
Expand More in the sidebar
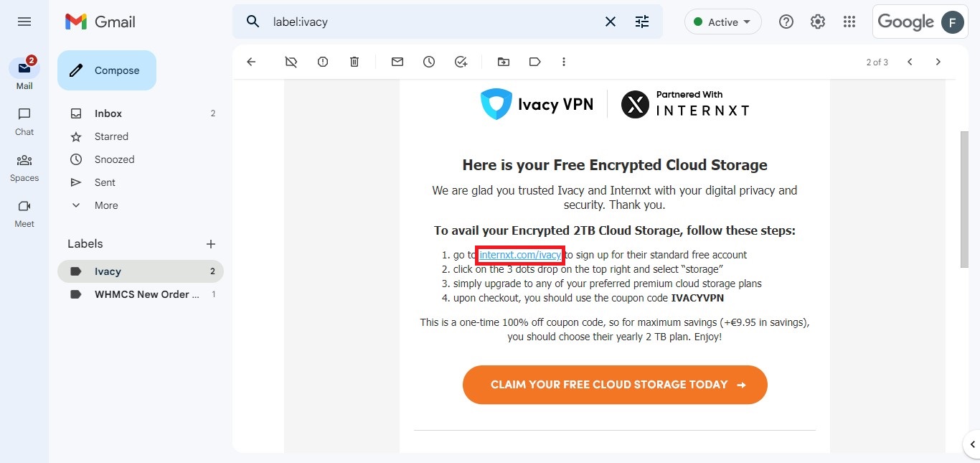pyautogui.click(x=106, y=205)
